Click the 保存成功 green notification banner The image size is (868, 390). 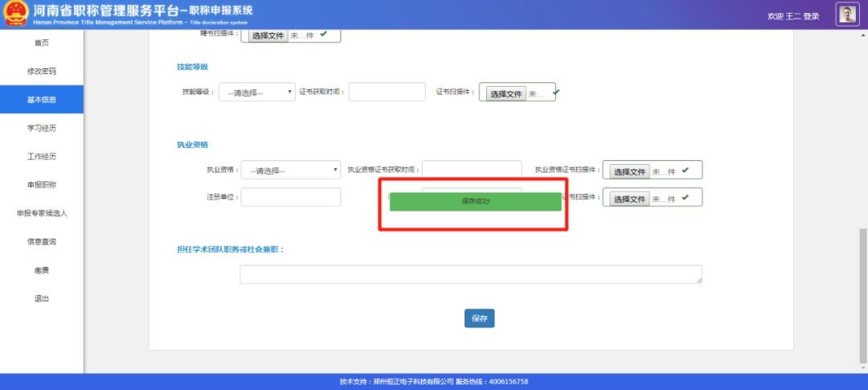(476, 202)
